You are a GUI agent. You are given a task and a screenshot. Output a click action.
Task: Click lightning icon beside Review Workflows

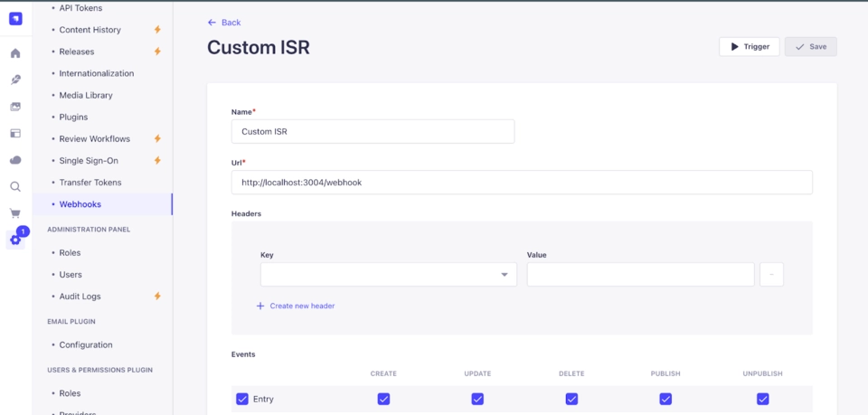coord(157,139)
